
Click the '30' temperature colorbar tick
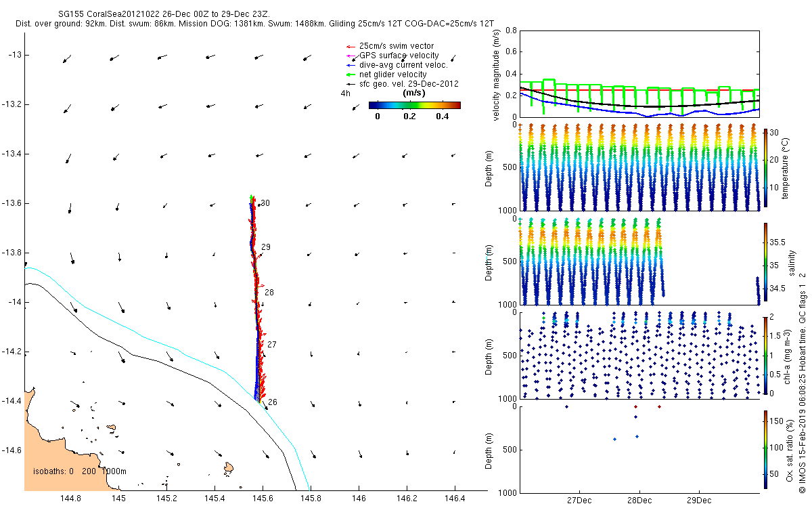[773, 132]
